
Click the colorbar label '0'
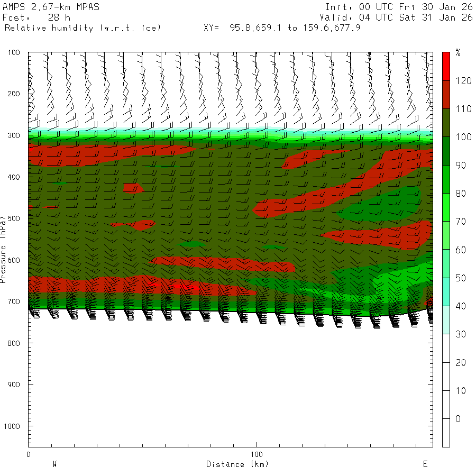pyautogui.click(x=458, y=419)
